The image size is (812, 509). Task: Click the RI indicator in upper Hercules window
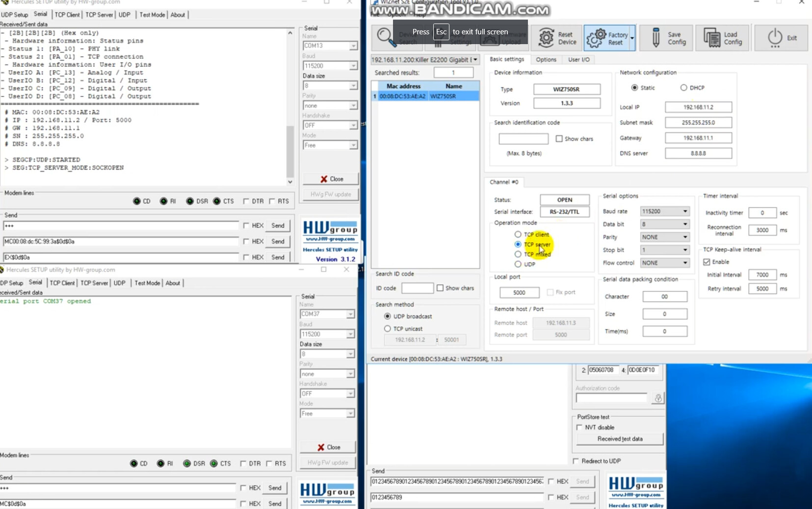pos(163,201)
